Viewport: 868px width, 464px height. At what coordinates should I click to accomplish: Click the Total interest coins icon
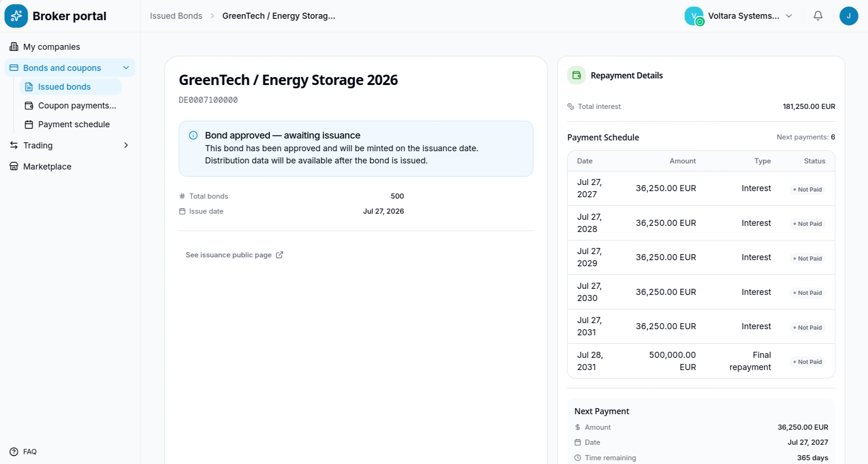click(571, 107)
